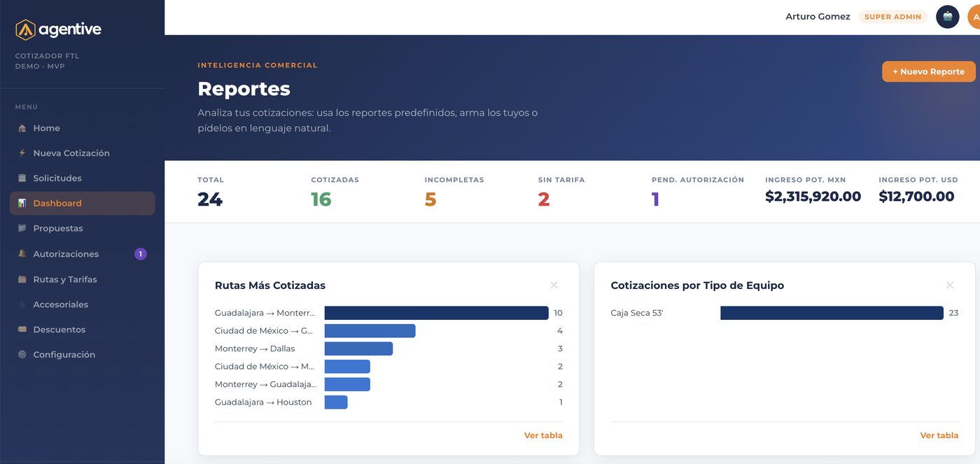
Task: Click the Autorizaciones bell icon
Action: click(x=22, y=253)
